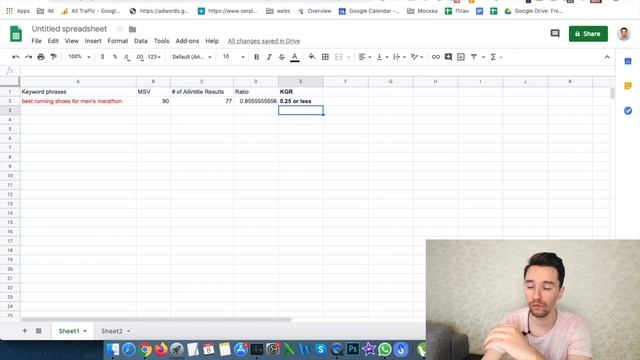The image size is (640, 360).
Task: Open the 123 number format dropdown
Action: (x=154, y=57)
